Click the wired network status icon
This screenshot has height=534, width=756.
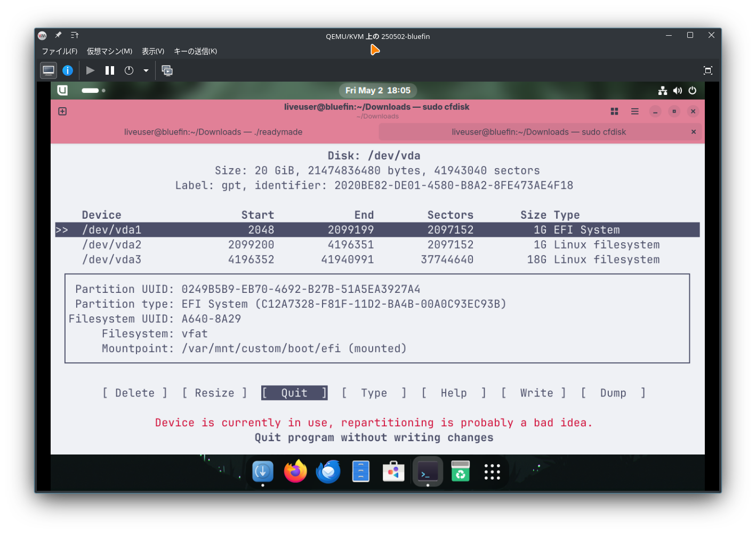point(663,91)
